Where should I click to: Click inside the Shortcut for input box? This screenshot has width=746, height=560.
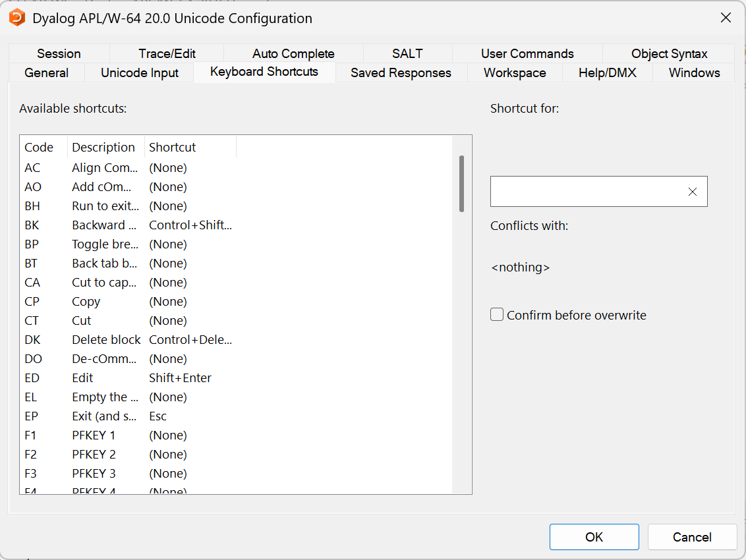point(587,191)
